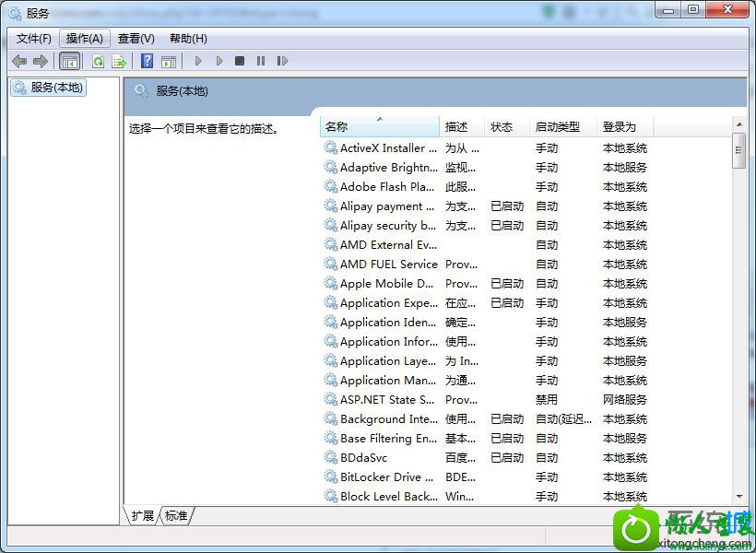
Task: Sort by the 登录为 column header
Action: pos(625,127)
